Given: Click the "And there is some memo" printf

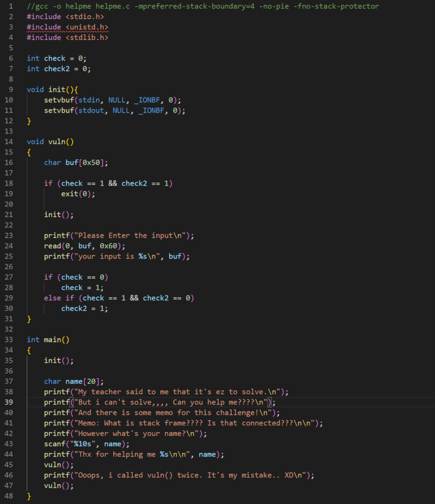Looking at the screenshot, I should [x=162, y=413].
